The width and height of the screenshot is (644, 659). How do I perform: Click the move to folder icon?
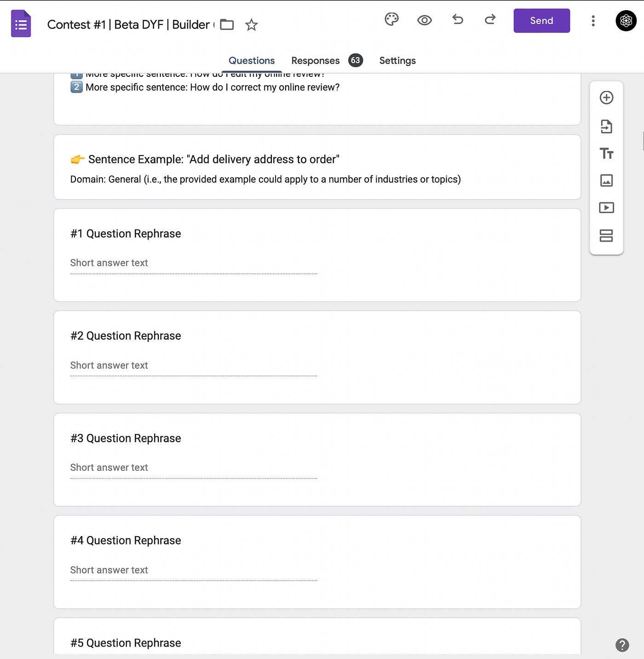(227, 24)
